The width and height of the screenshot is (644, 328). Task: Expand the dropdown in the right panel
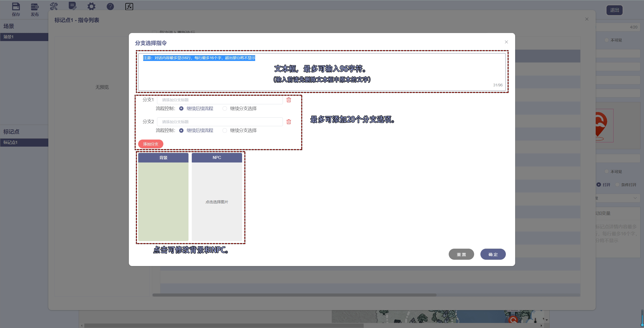[636, 198]
